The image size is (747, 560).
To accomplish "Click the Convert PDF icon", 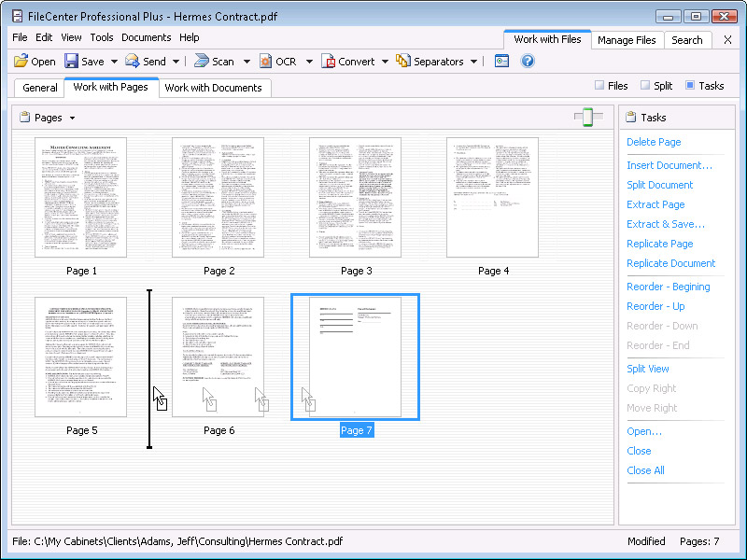I will [328, 62].
